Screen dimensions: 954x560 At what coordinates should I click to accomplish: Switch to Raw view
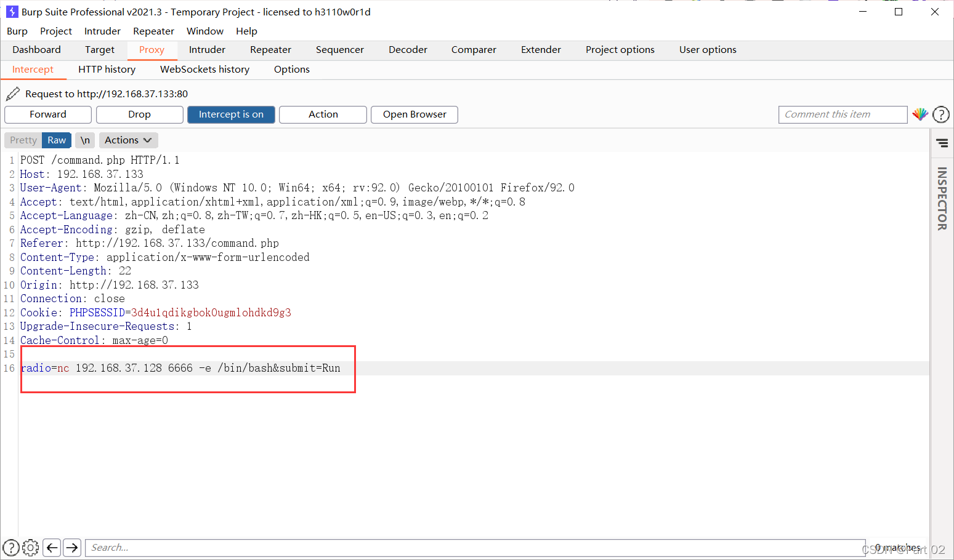click(57, 140)
